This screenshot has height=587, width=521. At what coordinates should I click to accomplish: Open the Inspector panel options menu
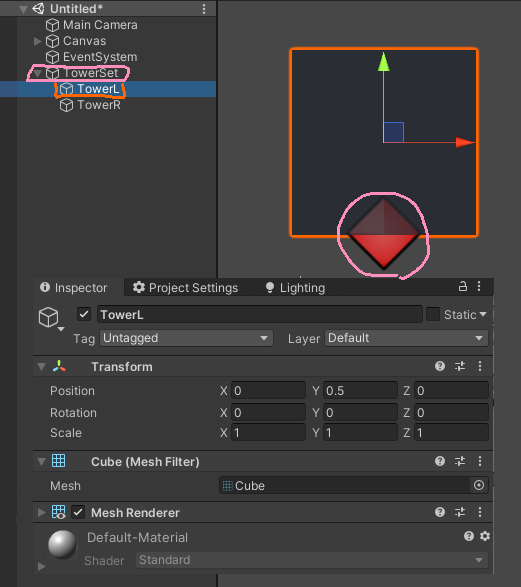click(479, 286)
